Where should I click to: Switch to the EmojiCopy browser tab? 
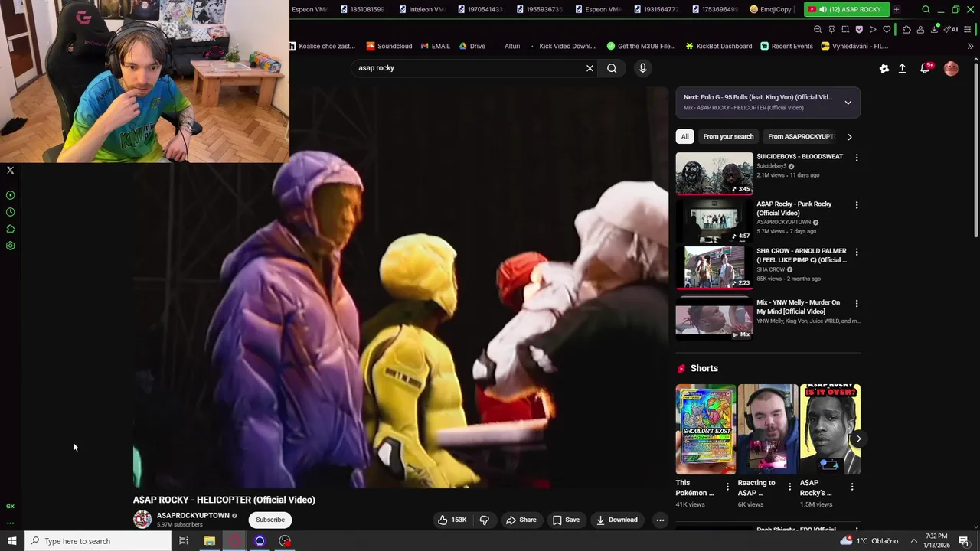[772, 9]
